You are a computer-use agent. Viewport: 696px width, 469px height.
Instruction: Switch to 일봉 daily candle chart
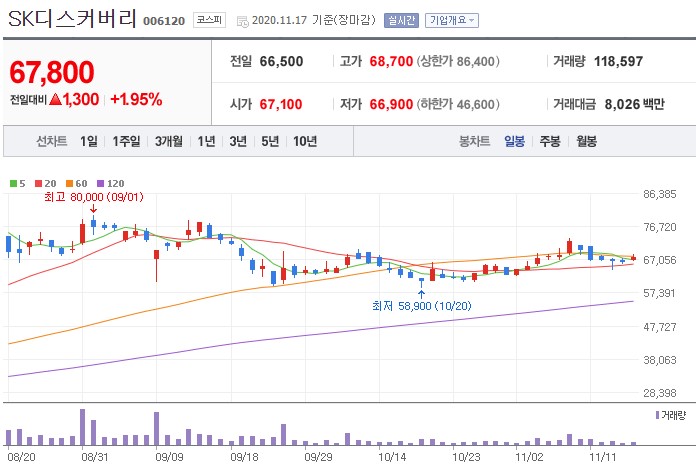514,142
